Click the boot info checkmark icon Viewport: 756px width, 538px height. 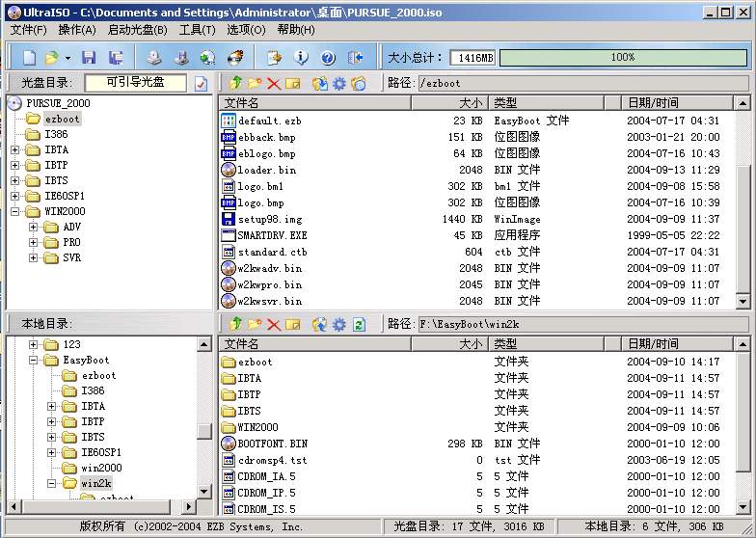201,84
